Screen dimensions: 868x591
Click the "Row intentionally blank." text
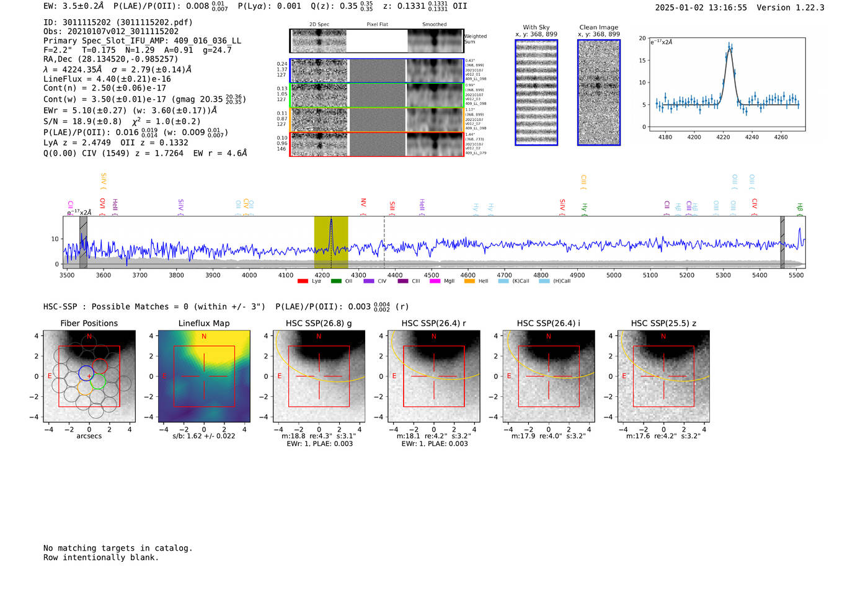pos(101,558)
